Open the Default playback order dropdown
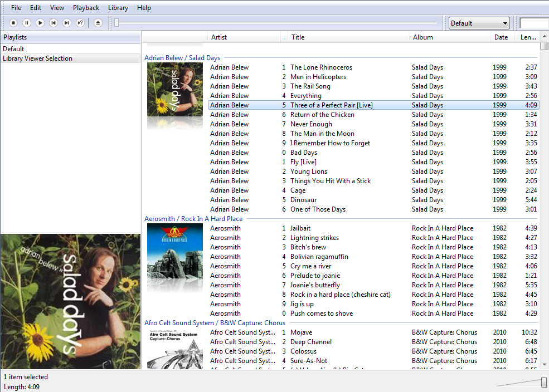The width and height of the screenshot is (549, 392). (x=479, y=23)
